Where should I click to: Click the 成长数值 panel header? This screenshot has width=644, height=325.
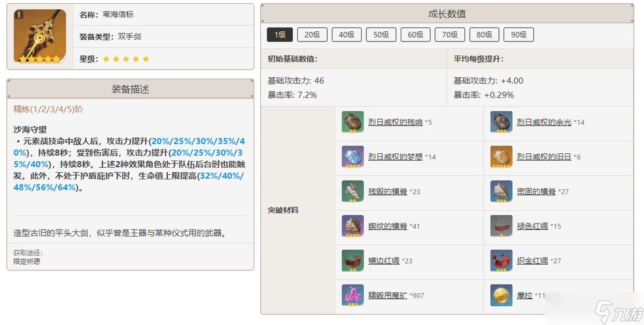(x=447, y=14)
